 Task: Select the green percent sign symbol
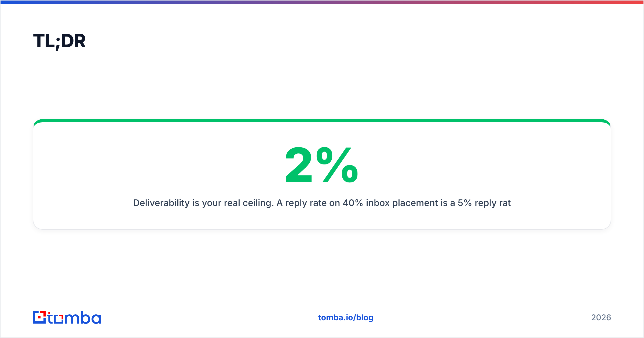pos(337,165)
